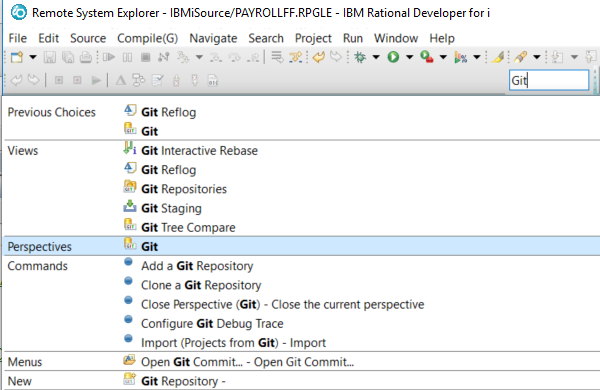Select the Git perspective highlighted row
This screenshot has height=390, width=600.
pos(302,246)
